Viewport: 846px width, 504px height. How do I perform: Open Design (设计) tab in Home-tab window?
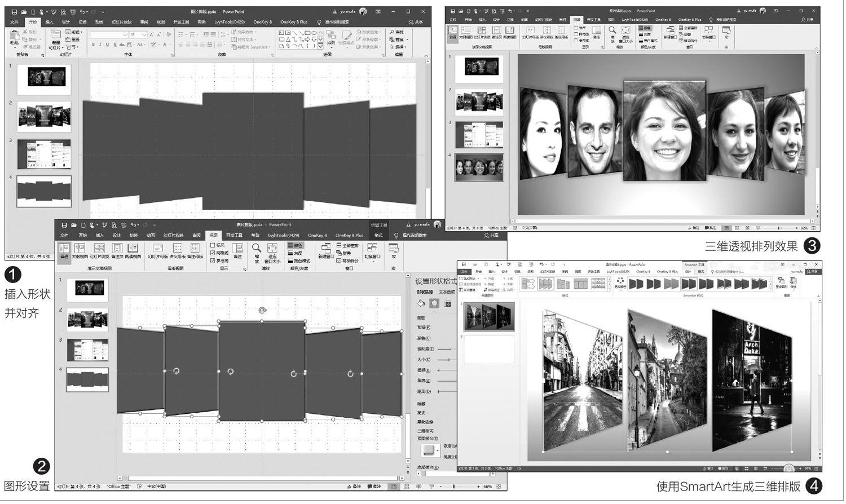click(x=66, y=22)
